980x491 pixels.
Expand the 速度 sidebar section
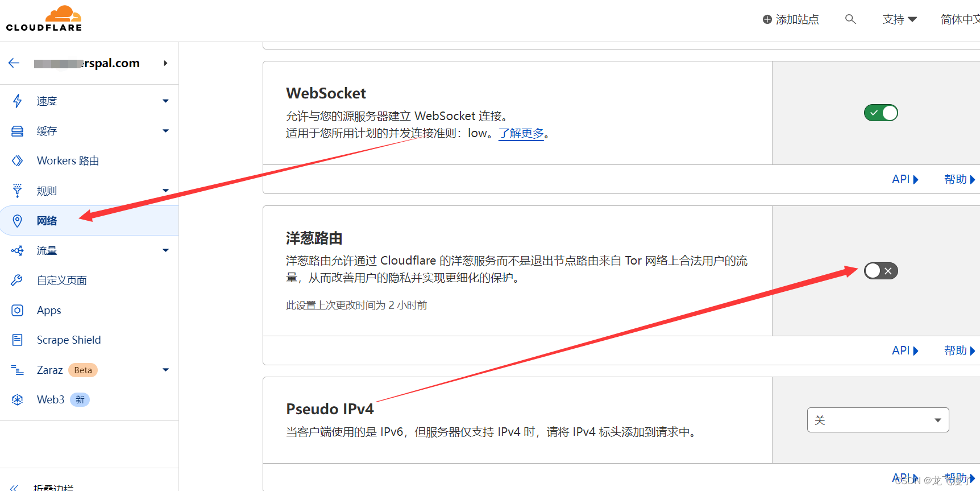[165, 101]
